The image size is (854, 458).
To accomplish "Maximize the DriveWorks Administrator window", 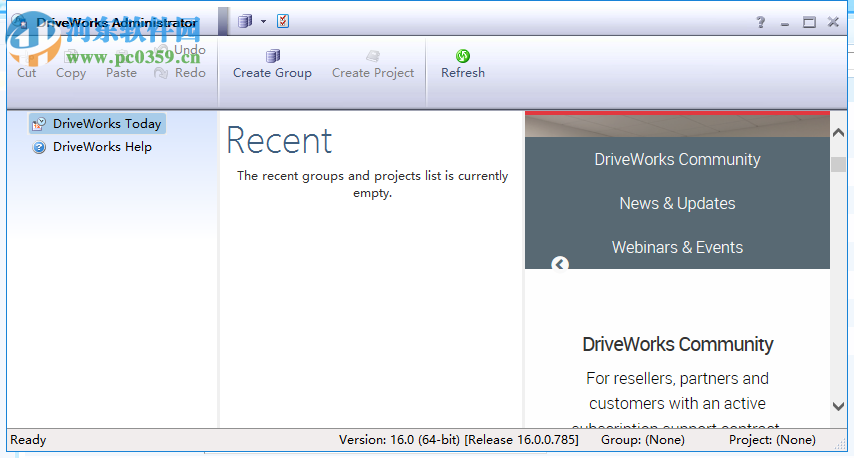I will tap(809, 22).
